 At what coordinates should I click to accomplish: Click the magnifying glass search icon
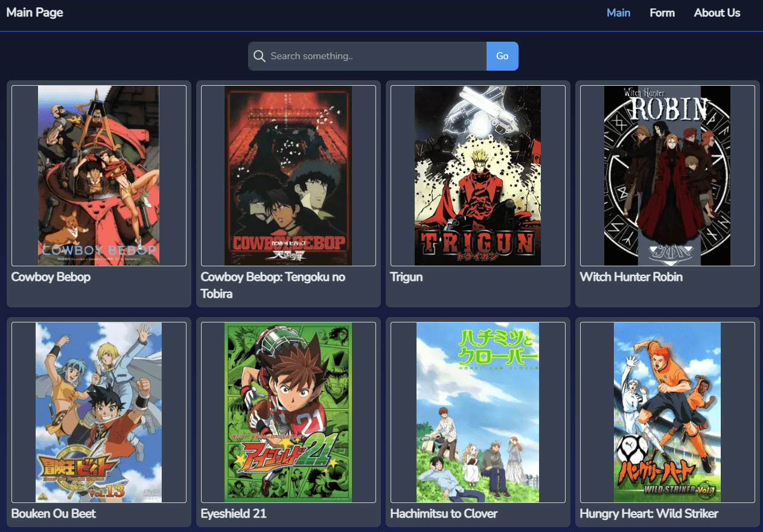pos(260,56)
